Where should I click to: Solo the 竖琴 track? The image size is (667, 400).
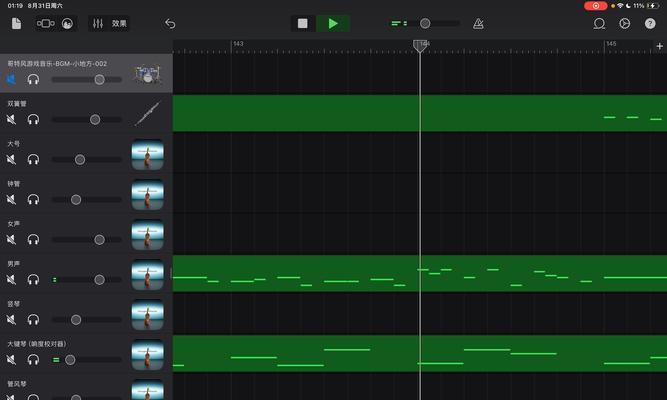(33, 319)
